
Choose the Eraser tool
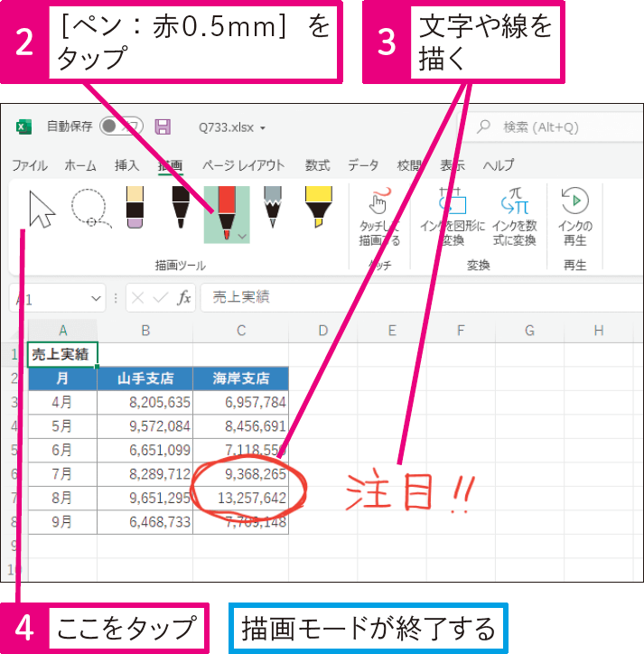tap(135, 207)
